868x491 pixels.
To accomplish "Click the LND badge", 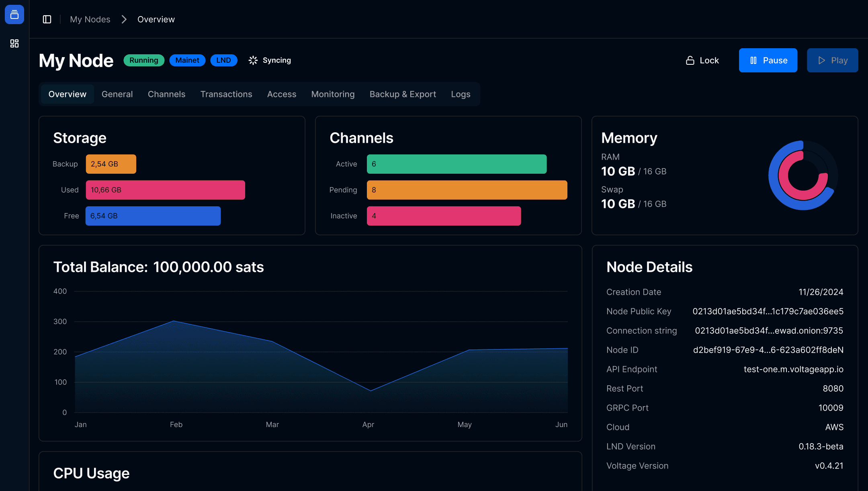I will (224, 60).
